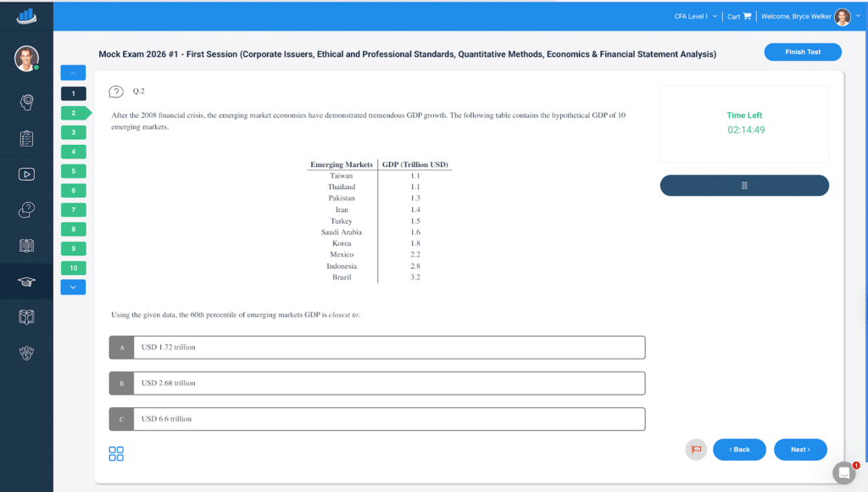Click the question help icon beside Q.2
This screenshot has height=492, width=868.
[117, 92]
